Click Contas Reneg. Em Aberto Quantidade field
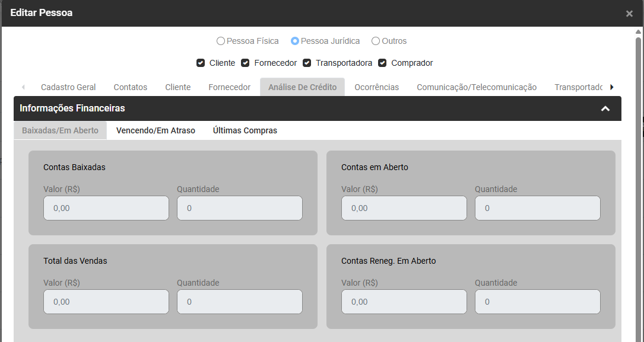 click(538, 302)
